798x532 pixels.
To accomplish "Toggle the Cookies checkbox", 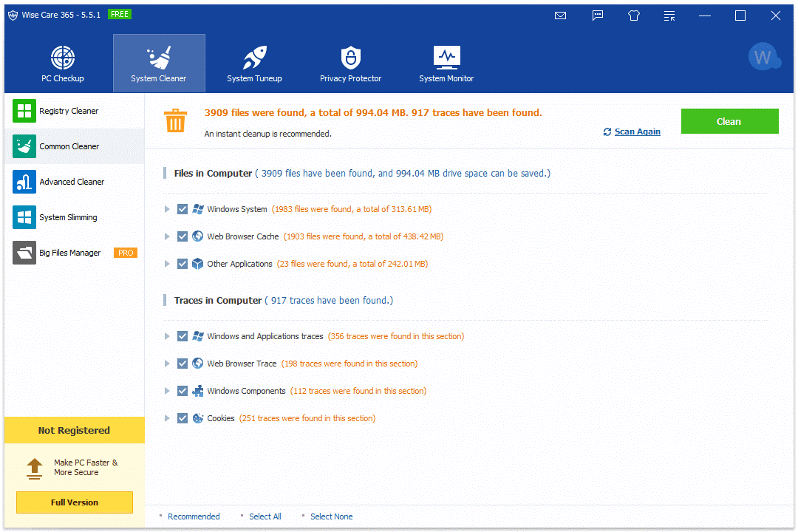I will coord(183,418).
